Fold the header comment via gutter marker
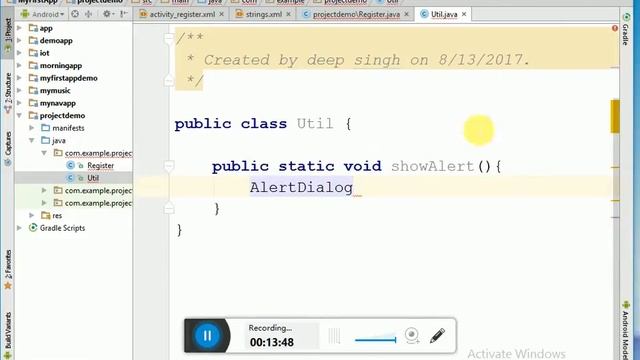Viewport: 640px width, 360px height. 169,38
